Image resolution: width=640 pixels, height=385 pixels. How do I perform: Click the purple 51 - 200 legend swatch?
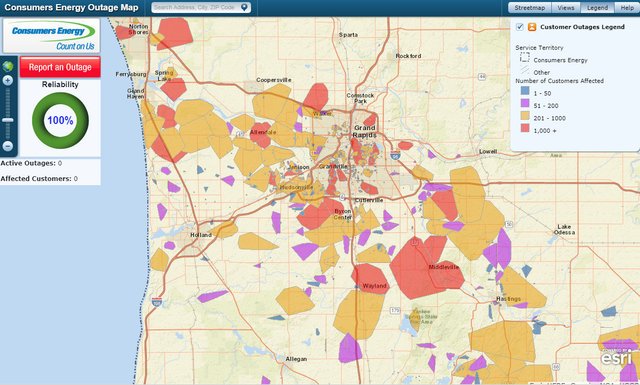pos(525,103)
